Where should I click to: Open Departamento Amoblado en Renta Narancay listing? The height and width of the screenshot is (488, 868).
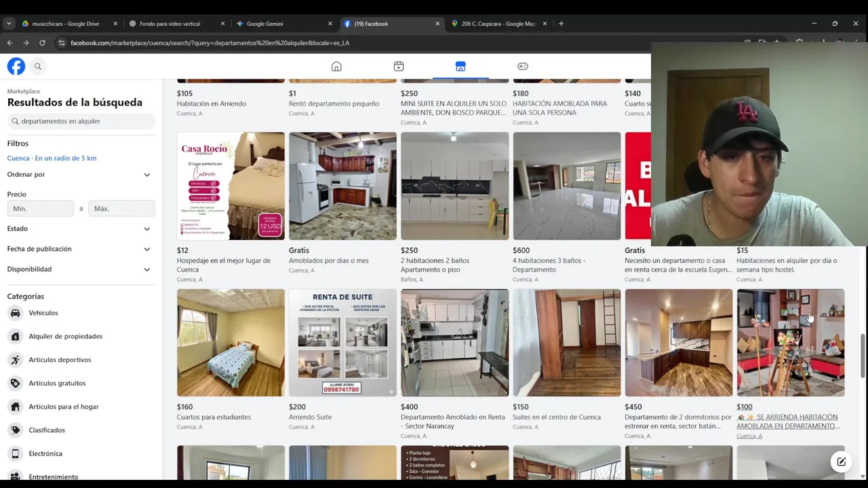point(453,422)
